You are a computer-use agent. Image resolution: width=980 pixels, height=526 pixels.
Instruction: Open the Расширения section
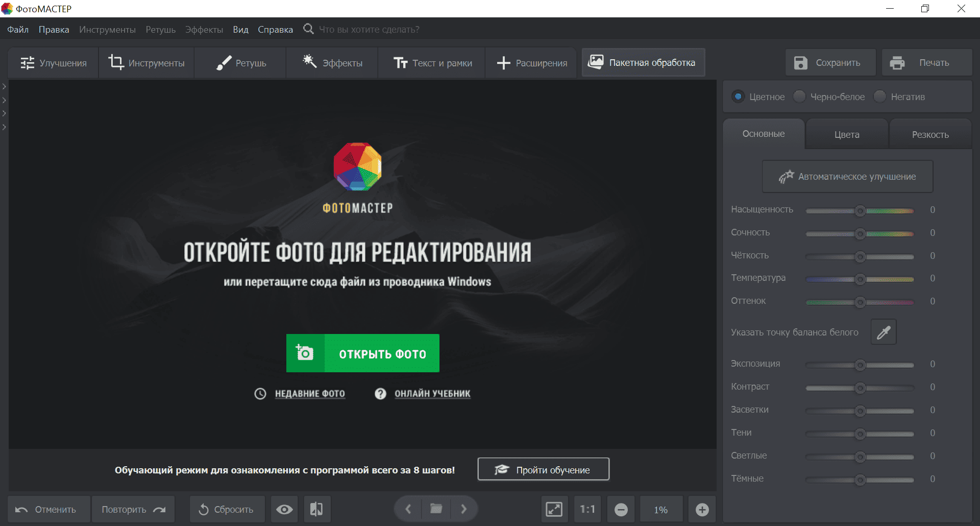531,63
